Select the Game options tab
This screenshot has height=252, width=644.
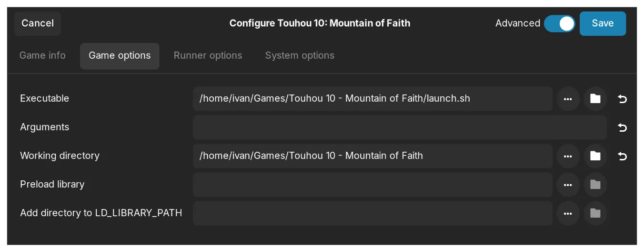coord(120,55)
